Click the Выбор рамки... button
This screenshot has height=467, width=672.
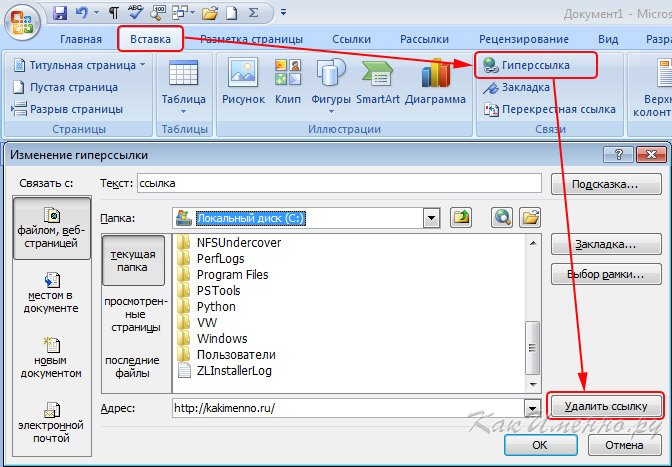coord(606,274)
